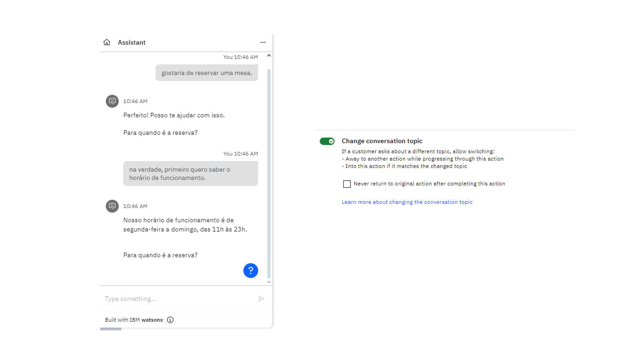Disable the Change conversation topic toggle
Screen dimensions: 623x364
point(327,141)
